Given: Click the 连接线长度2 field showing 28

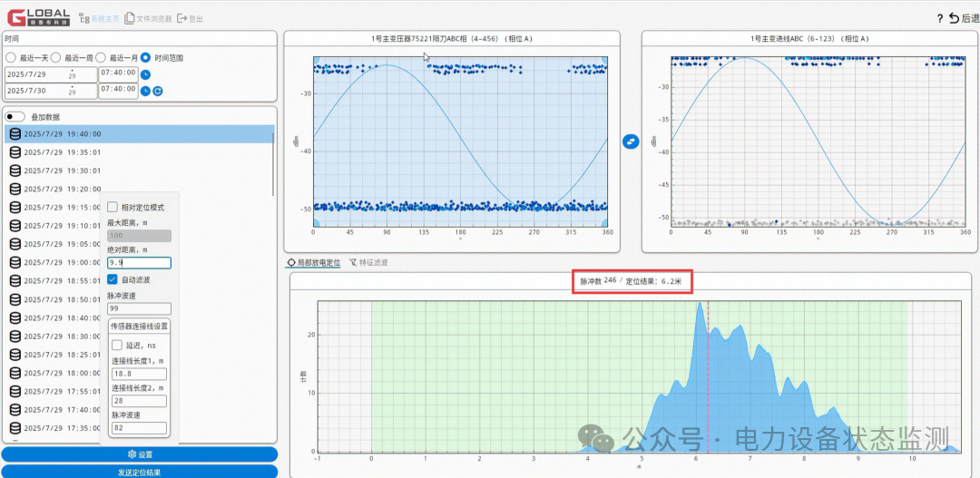Looking at the screenshot, I should [x=140, y=401].
